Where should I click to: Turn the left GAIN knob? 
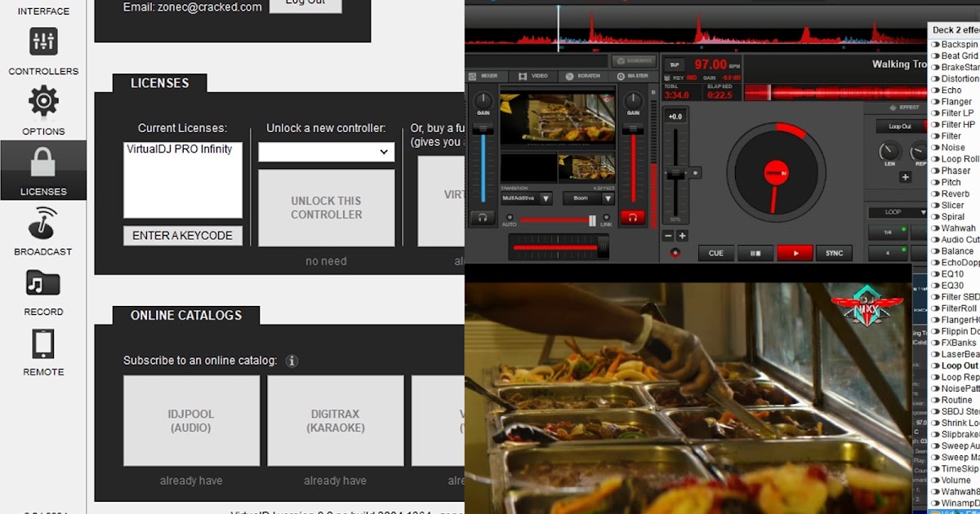point(483,102)
